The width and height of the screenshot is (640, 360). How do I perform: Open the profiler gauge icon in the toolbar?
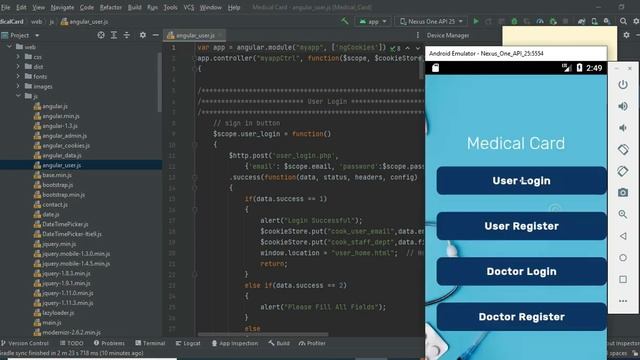tap(540, 21)
